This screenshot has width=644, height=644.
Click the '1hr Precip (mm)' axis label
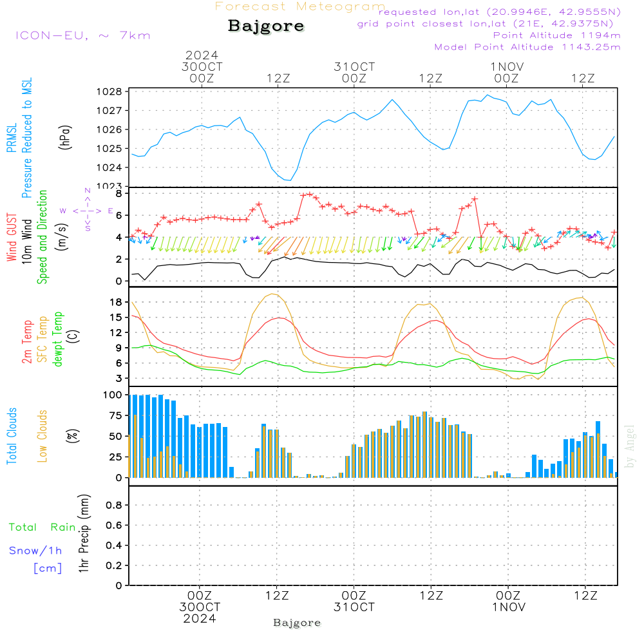click(x=83, y=533)
